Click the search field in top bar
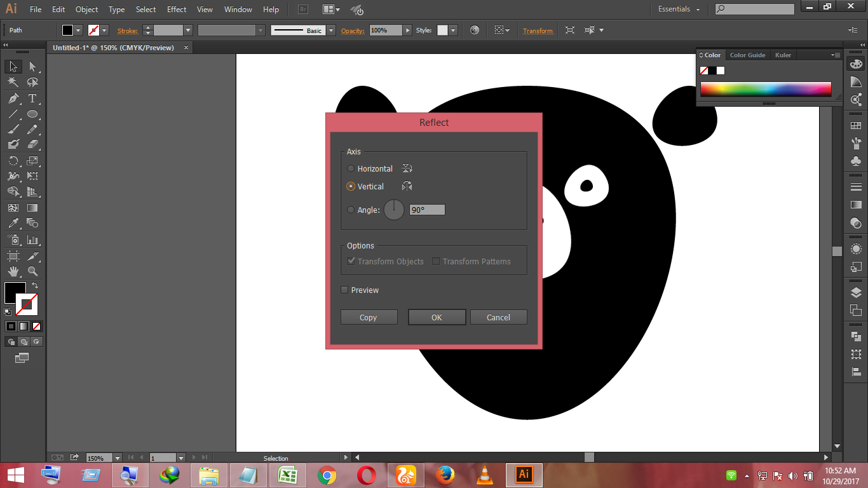 pyautogui.click(x=754, y=9)
